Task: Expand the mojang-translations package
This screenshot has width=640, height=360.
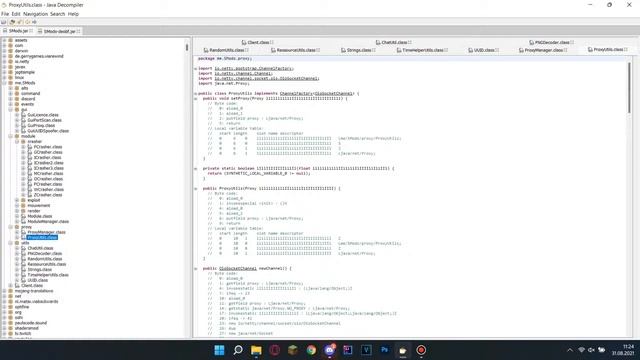Action: (4, 291)
